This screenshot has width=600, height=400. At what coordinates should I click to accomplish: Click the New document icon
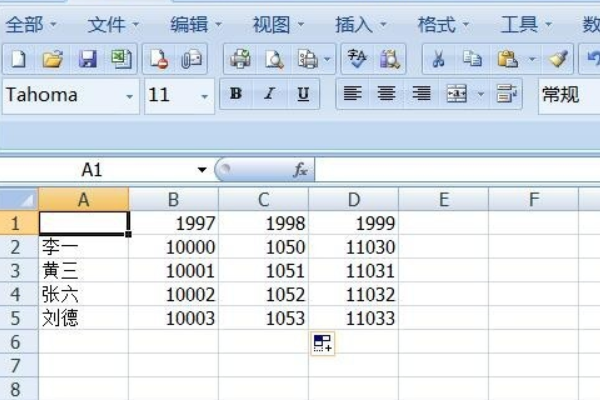pyautogui.click(x=18, y=59)
